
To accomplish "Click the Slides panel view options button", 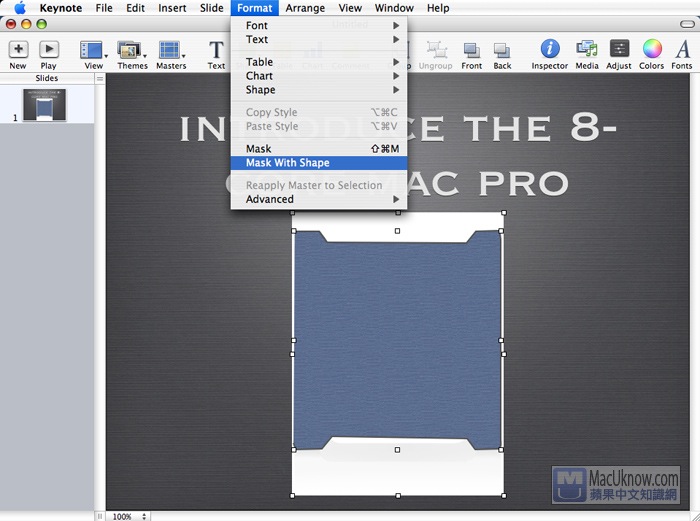I will (x=100, y=79).
